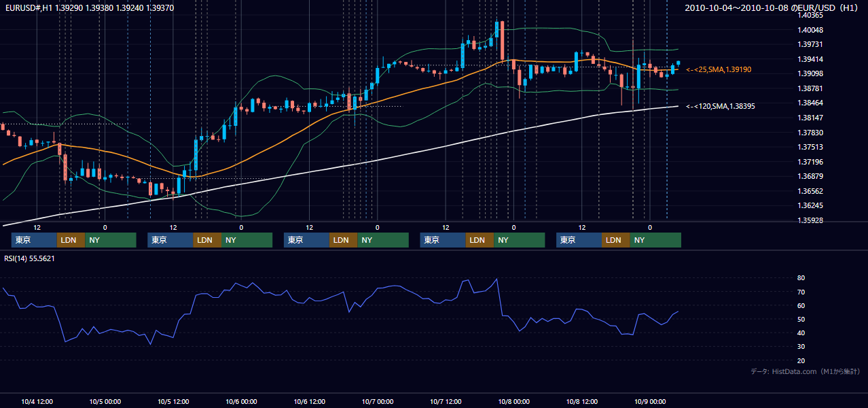Image resolution: width=868 pixels, height=408 pixels.
Task: Click RSI axis level 20
Action: (801, 360)
